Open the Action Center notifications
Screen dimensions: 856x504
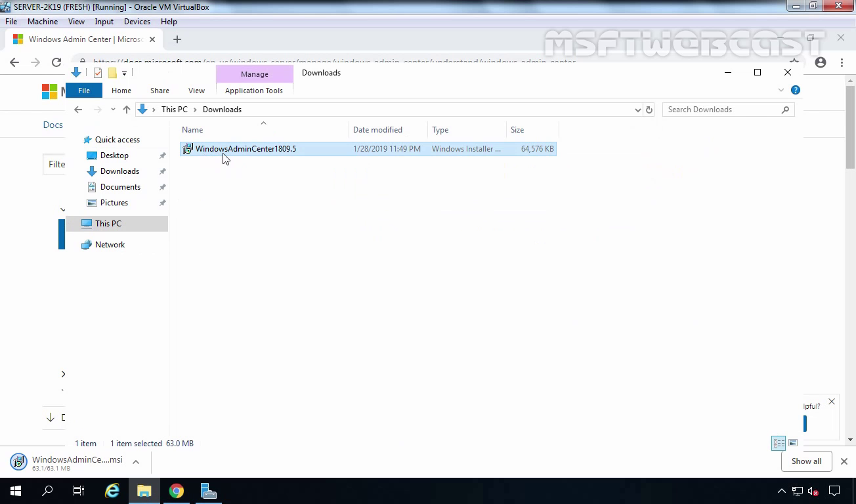834,491
